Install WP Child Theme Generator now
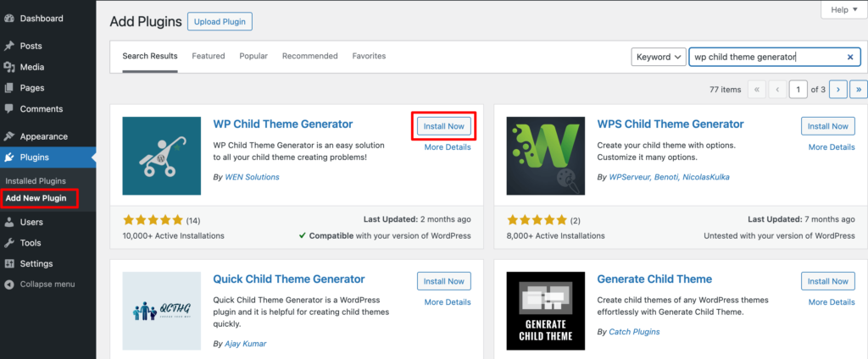 444,126
